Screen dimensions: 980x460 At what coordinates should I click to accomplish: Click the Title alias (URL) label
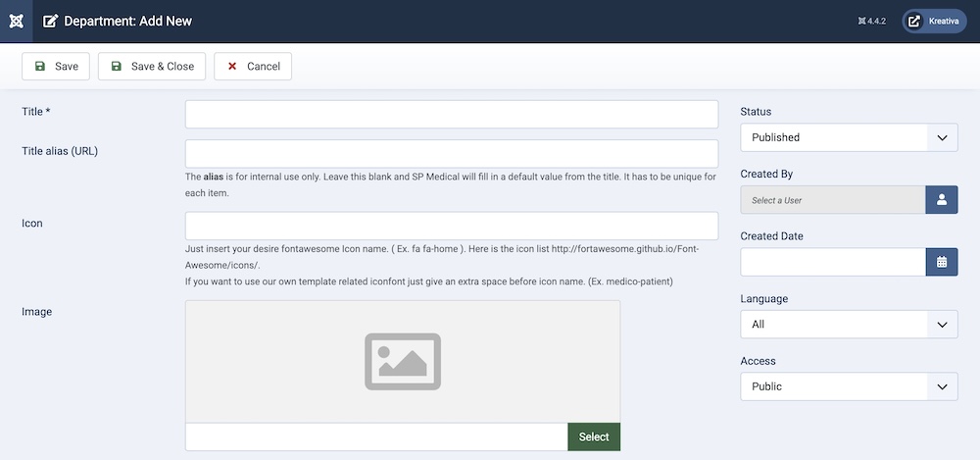click(x=60, y=151)
